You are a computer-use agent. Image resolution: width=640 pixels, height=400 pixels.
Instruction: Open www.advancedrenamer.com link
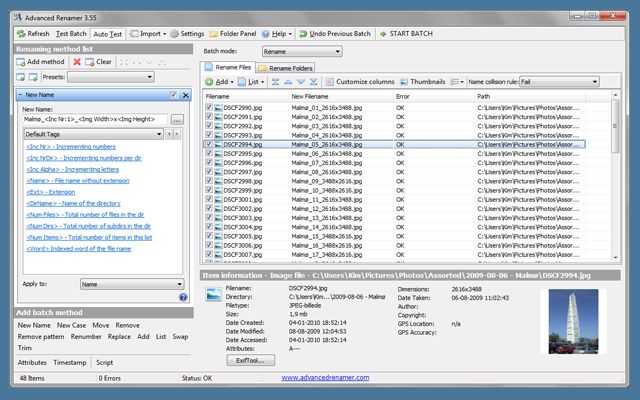point(325,378)
